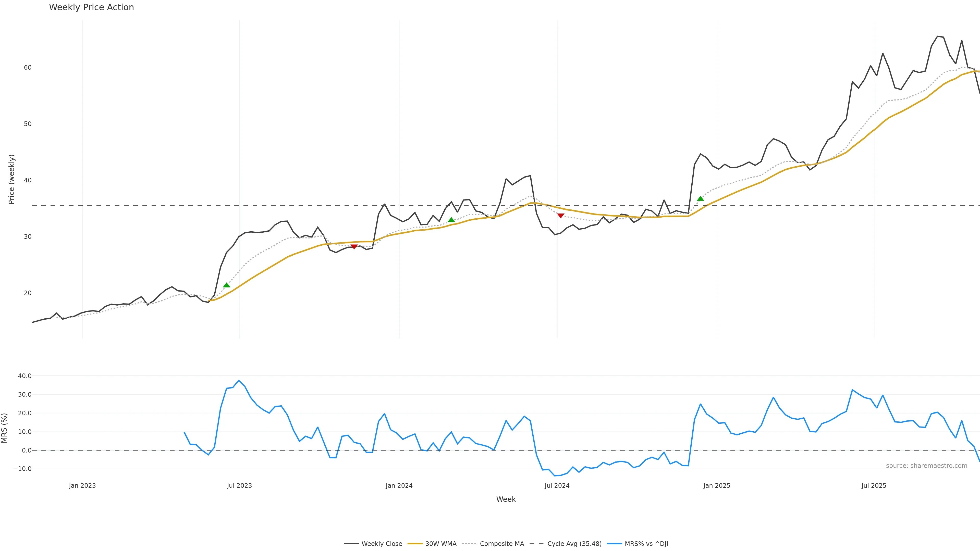Click the green up-triangle marker near July 2023
This screenshot has height=551, width=980.
[x=226, y=285]
